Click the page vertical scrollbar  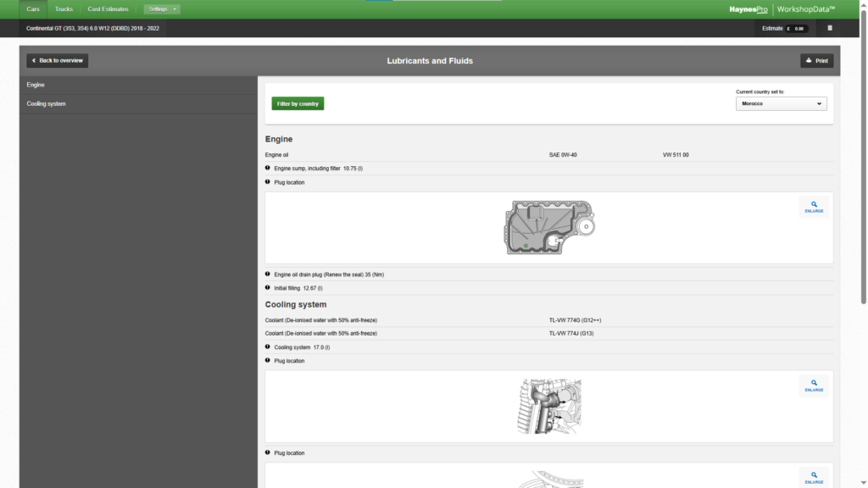864,155
